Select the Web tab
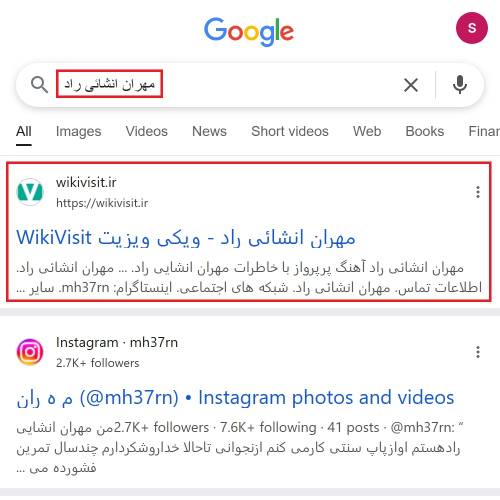 click(x=367, y=131)
